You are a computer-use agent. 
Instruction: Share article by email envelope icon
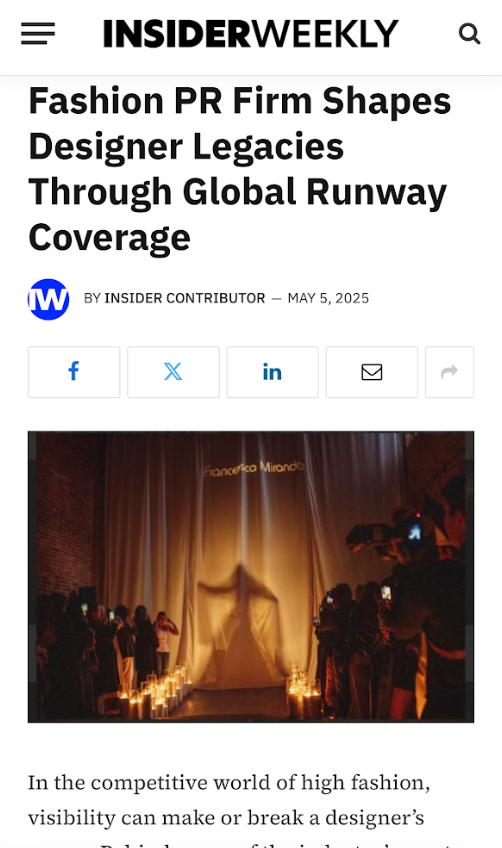coord(372,372)
